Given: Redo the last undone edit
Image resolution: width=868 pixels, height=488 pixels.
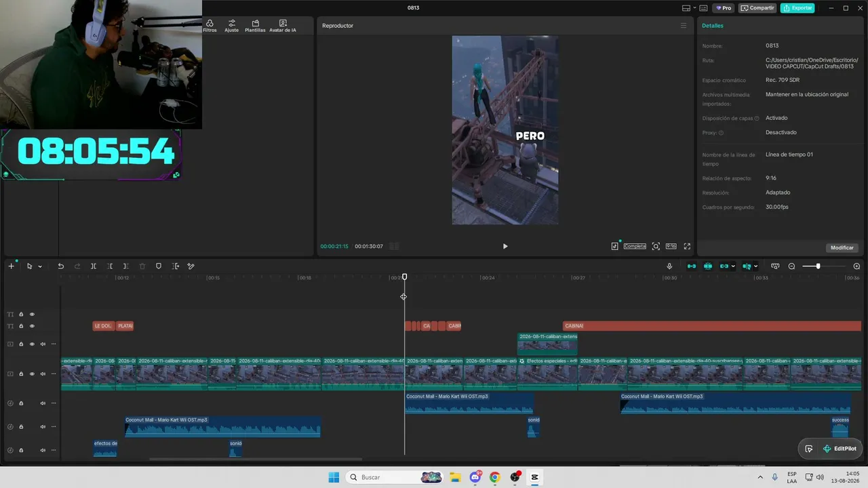Looking at the screenshot, I should click(x=77, y=266).
